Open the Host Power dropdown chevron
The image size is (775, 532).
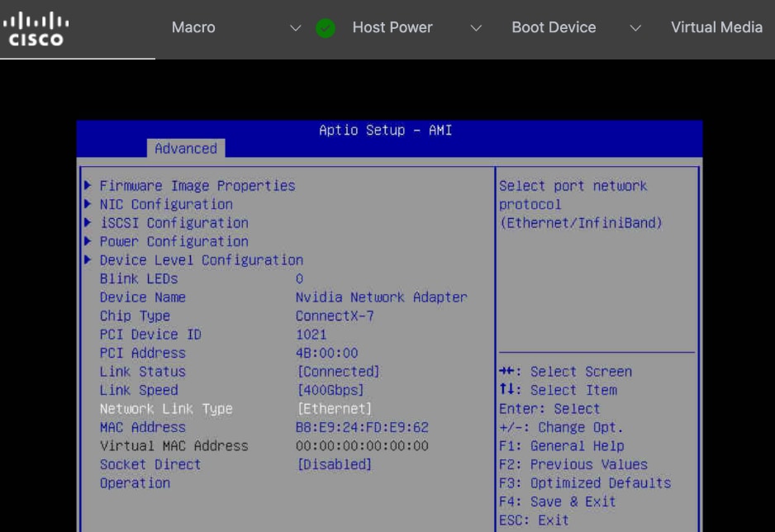pyautogui.click(x=476, y=27)
